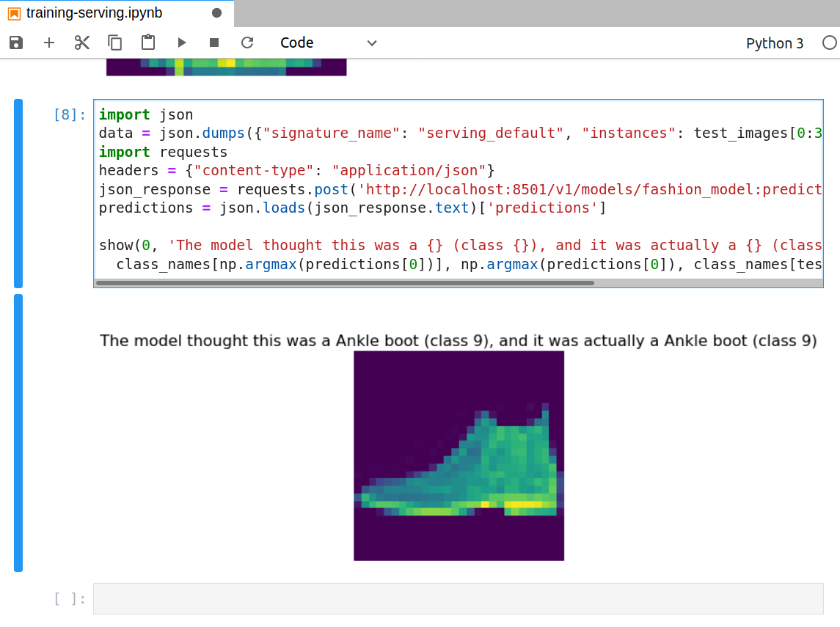Click the class_names np.argmax line

pyautogui.click(x=469, y=264)
